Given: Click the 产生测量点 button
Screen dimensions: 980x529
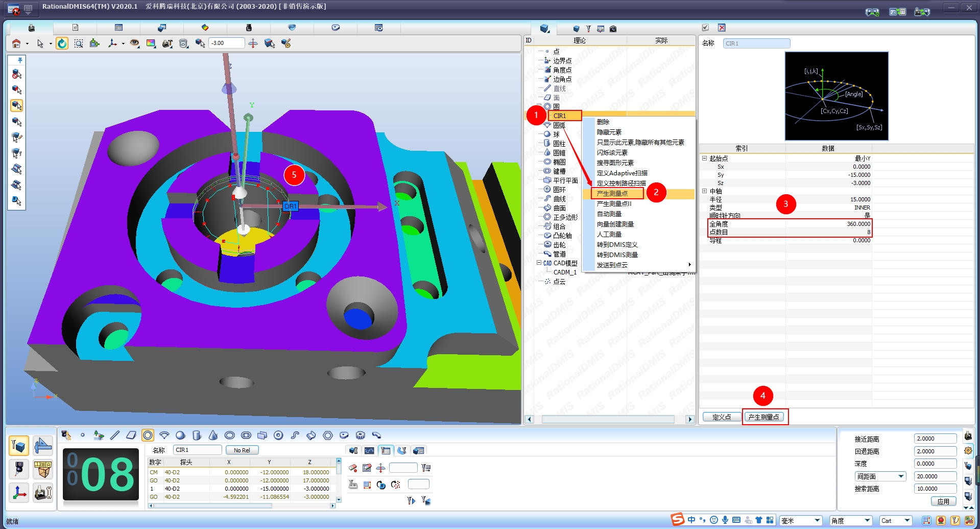Looking at the screenshot, I should click(x=763, y=417).
